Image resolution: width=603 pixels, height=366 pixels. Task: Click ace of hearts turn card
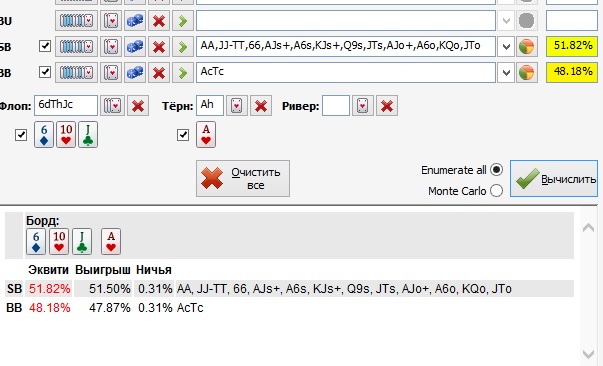point(206,135)
